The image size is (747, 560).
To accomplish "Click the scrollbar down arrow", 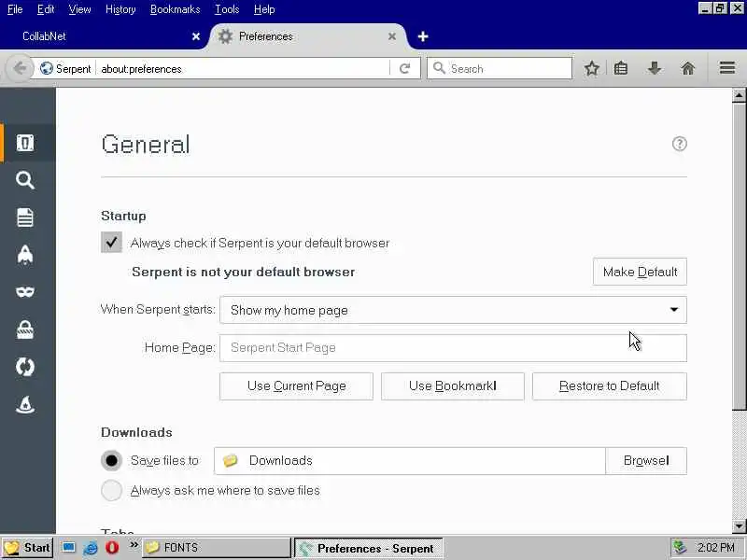I will (x=739, y=526).
